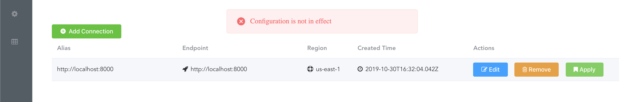This screenshot has width=644, height=102.
Task: Select the Created Time column header
Action: pos(376,48)
